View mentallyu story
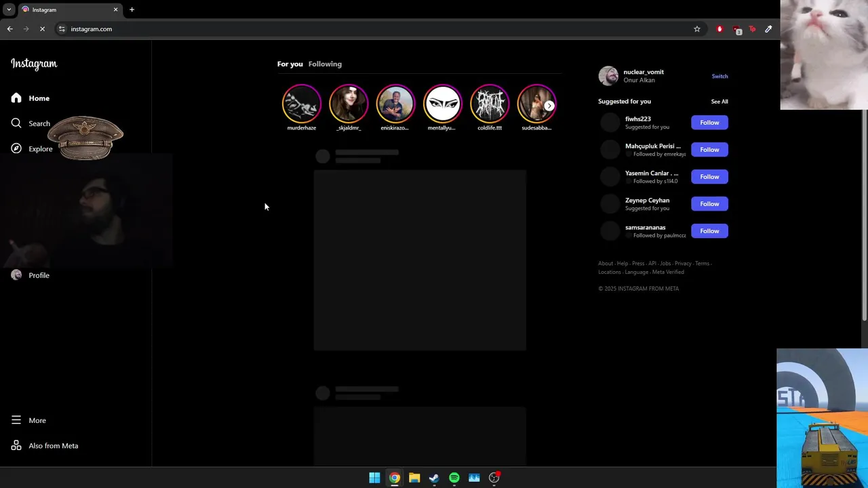Screen dimensions: 868x488 click(x=442, y=104)
